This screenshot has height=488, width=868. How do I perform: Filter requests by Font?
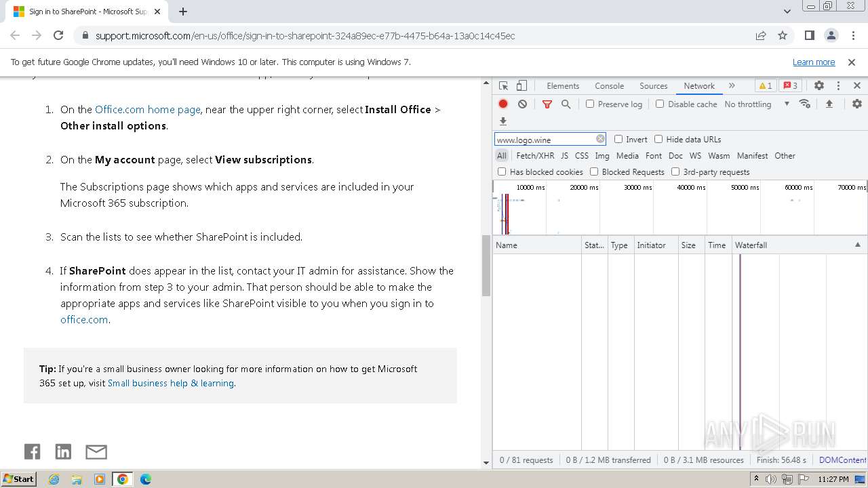[x=654, y=155]
